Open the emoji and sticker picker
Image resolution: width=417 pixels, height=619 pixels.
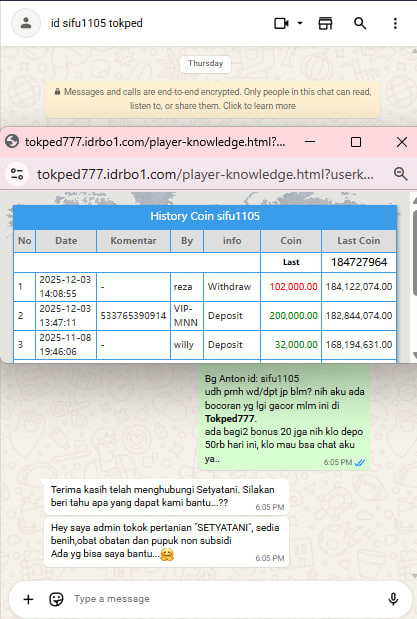pos(56,599)
